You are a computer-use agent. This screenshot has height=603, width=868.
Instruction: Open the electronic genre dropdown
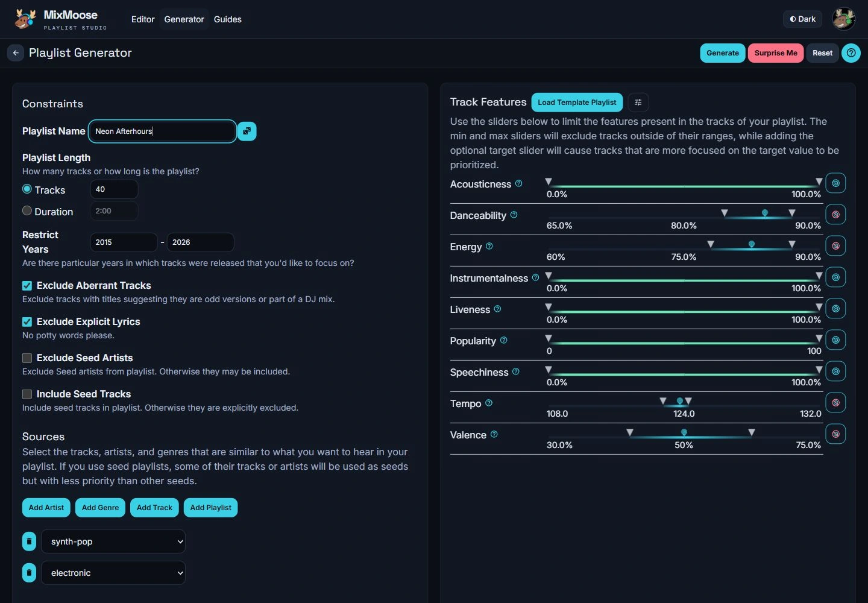pyautogui.click(x=113, y=573)
